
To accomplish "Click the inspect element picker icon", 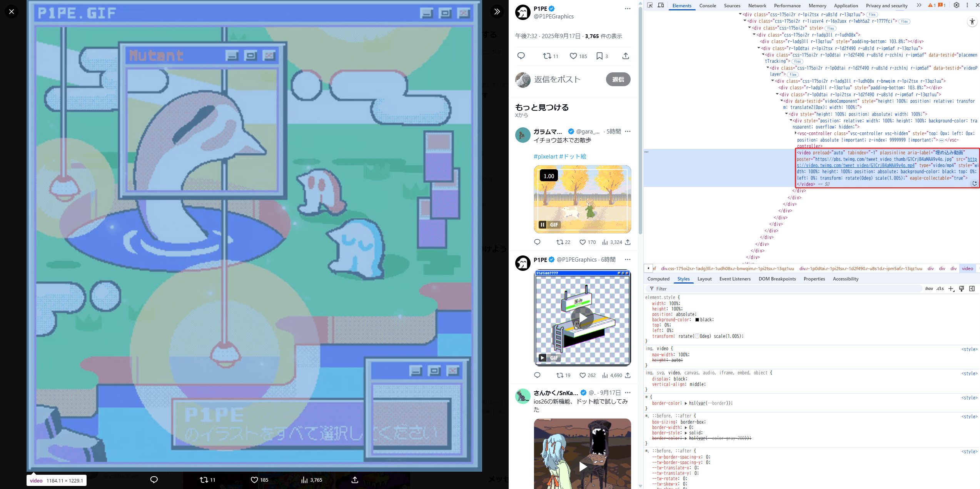I will tap(650, 5).
